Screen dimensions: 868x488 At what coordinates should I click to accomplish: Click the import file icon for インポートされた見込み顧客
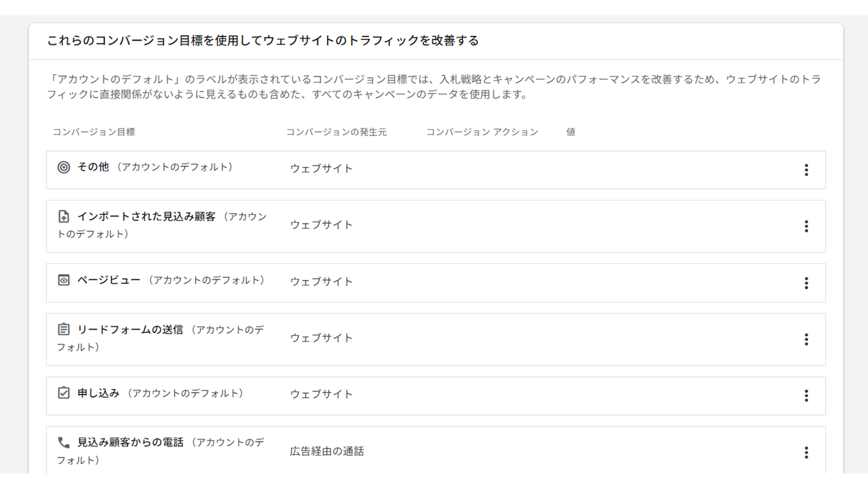64,217
